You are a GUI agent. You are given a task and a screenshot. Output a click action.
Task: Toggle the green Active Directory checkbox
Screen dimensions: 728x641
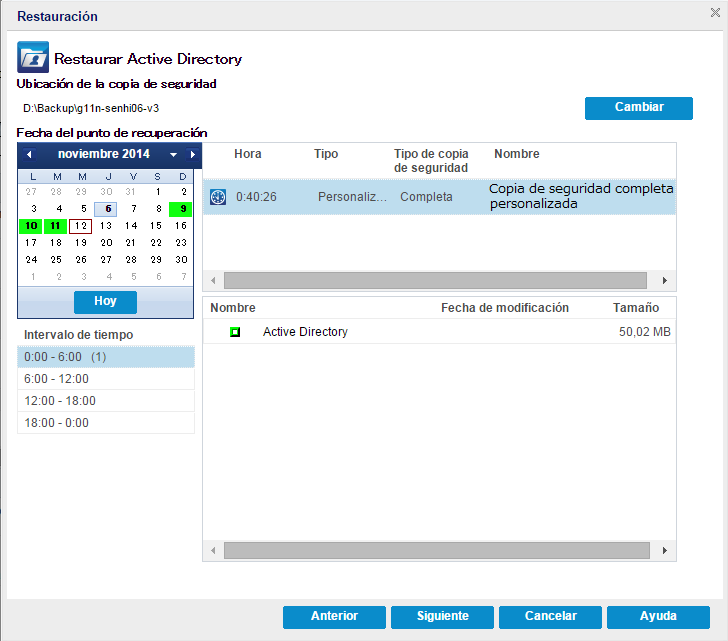point(235,332)
